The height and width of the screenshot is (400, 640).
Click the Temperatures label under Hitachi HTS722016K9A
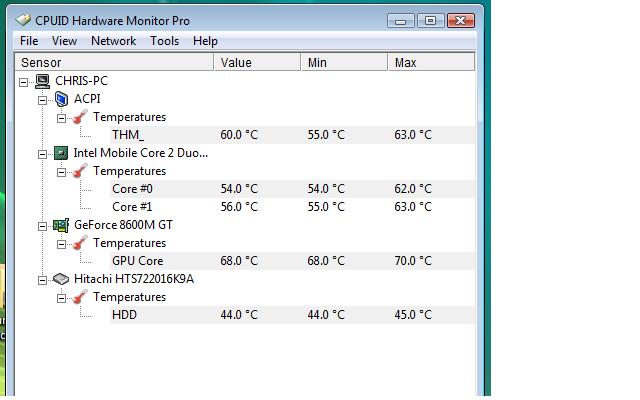[129, 297]
